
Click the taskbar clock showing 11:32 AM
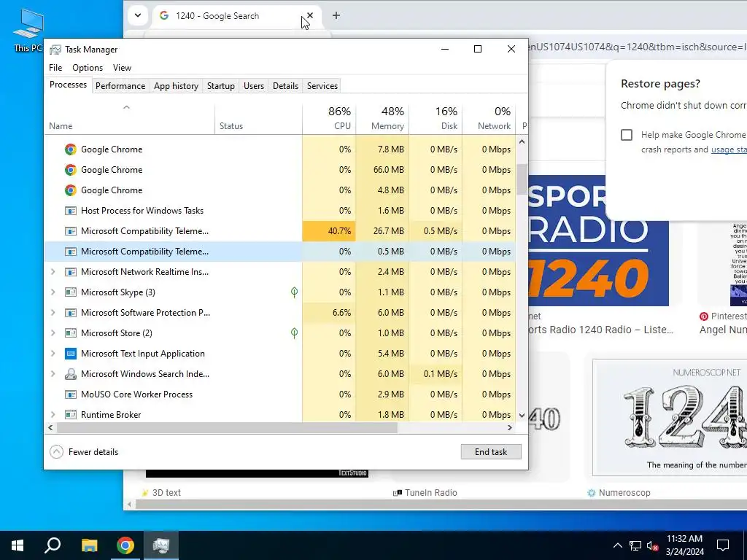pyautogui.click(x=684, y=545)
